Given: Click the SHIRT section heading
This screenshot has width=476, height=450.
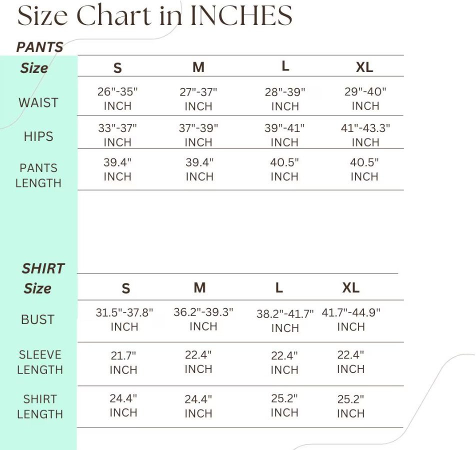Looking at the screenshot, I should (43, 268).
